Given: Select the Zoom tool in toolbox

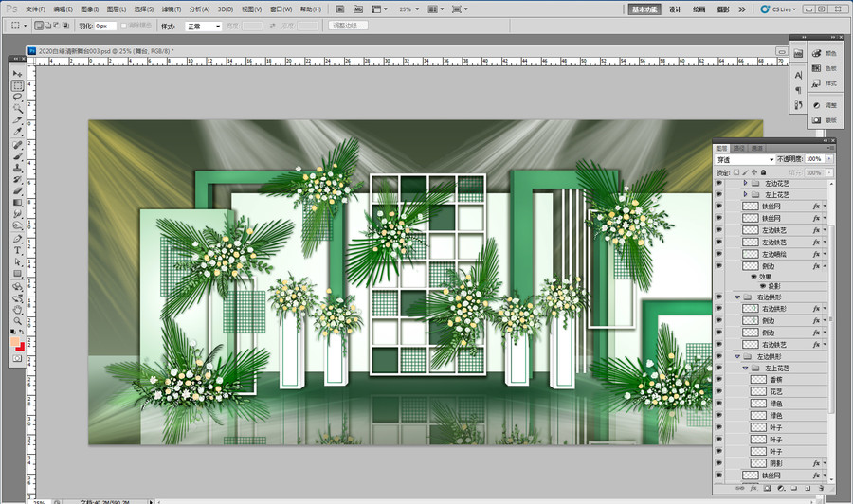Looking at the screenshot, I should (x=17, y=321).
